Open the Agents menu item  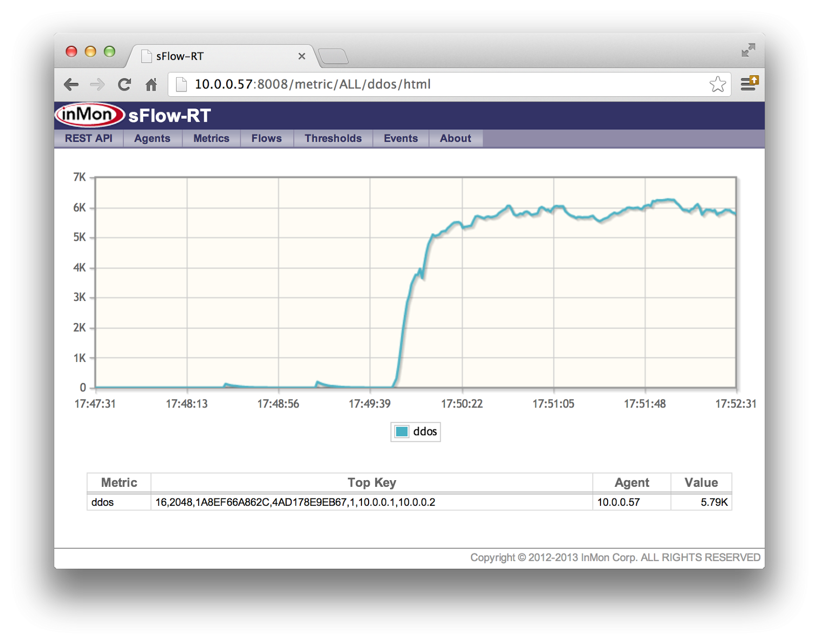pyautogui.click(x=152, y=138)
